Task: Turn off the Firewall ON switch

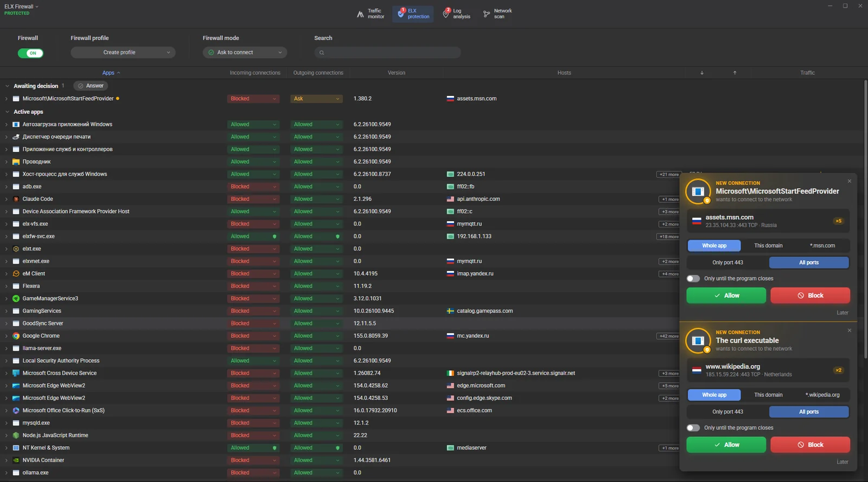Action: pos(30,53)
